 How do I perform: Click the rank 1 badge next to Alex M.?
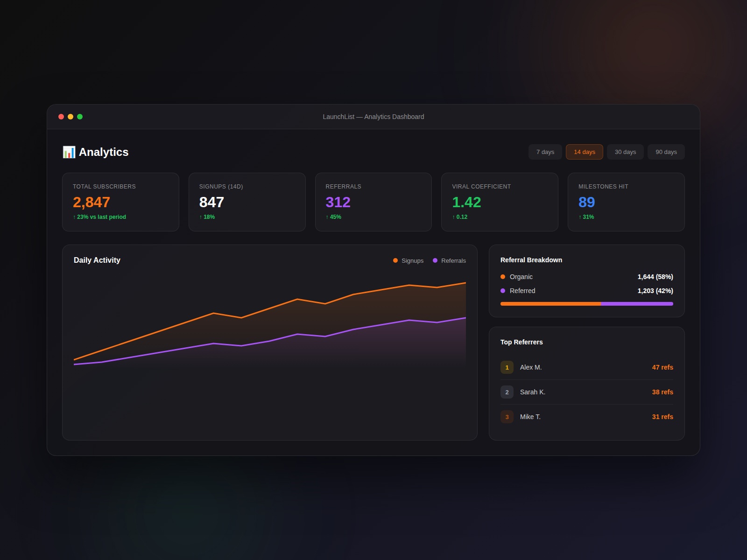(507, 367)
